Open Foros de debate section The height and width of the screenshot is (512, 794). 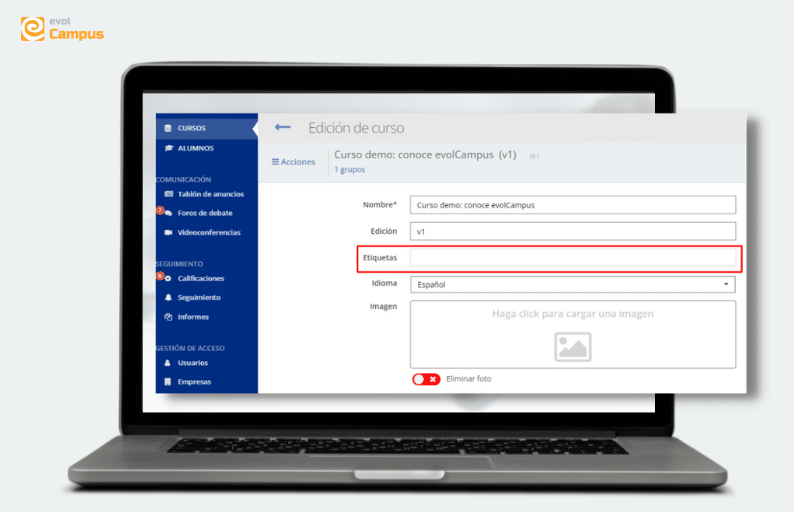click(207, 213)
